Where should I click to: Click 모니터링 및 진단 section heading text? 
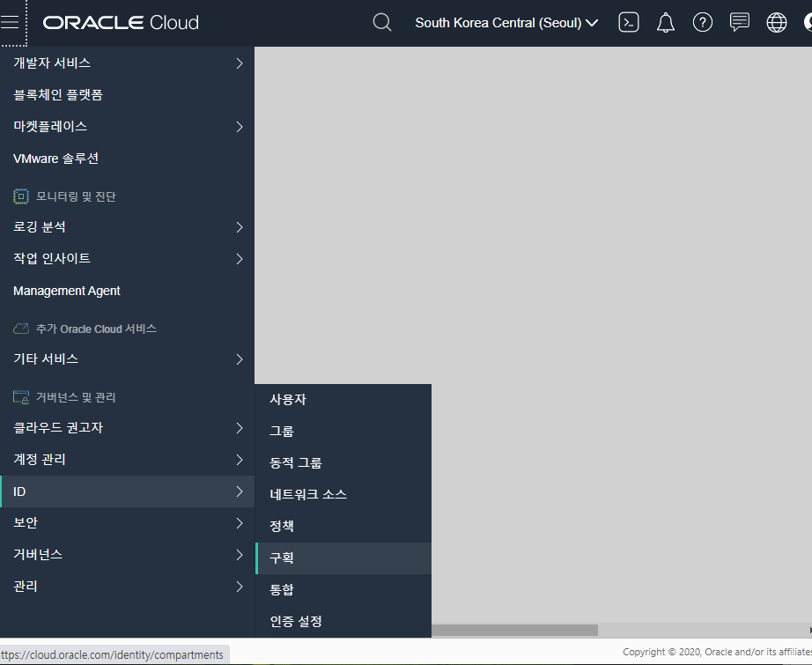[x=76, y=196]
